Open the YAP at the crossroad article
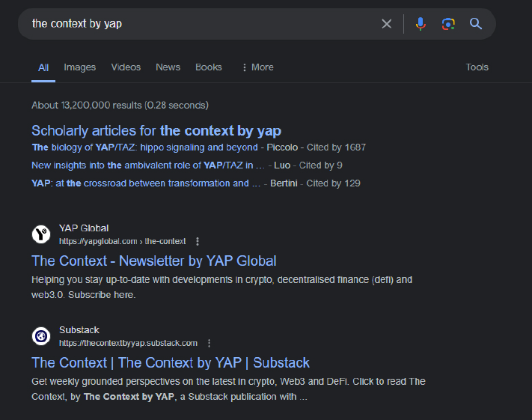Screen dimensions: 532x420 [x=146, y=183]
